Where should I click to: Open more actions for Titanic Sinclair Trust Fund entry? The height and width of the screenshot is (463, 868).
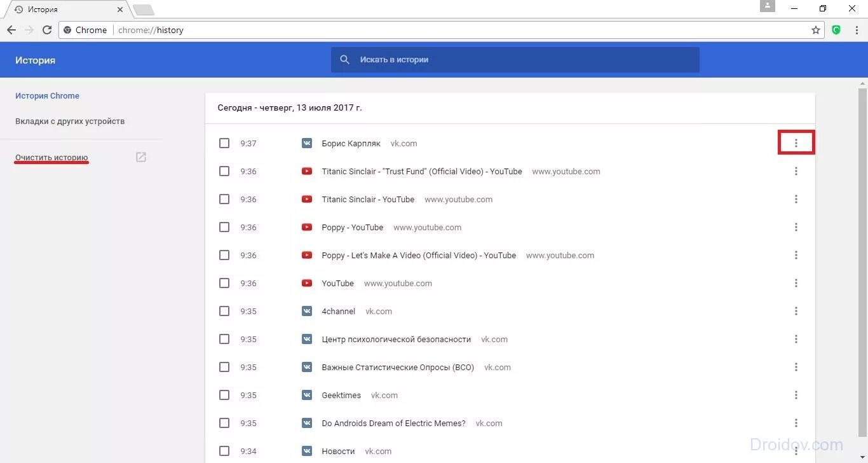[796, 171]
